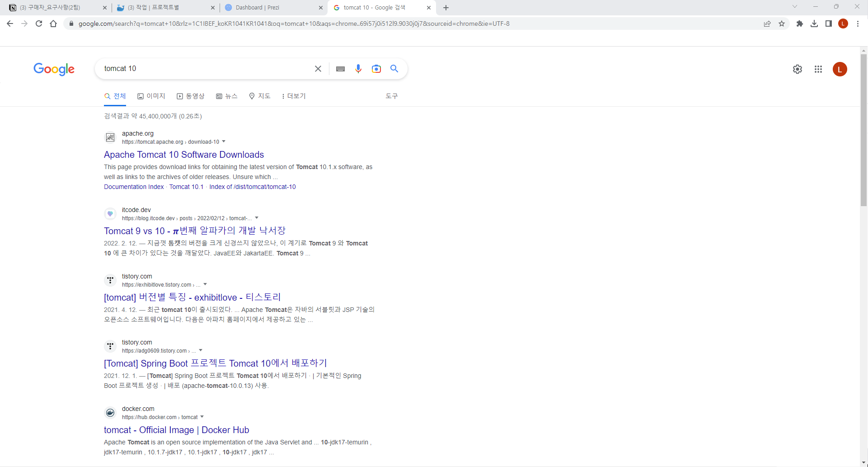Reload the current page
The image size is (868, 467).
(39, 24)
